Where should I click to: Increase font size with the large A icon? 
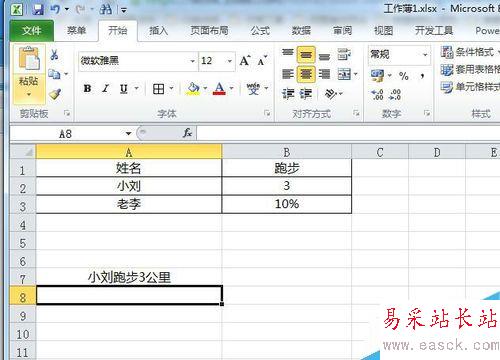pos(245,61)
